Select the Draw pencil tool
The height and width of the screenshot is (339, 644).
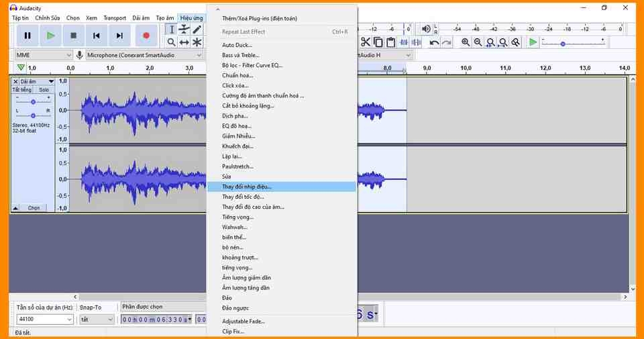pos(197,30)
